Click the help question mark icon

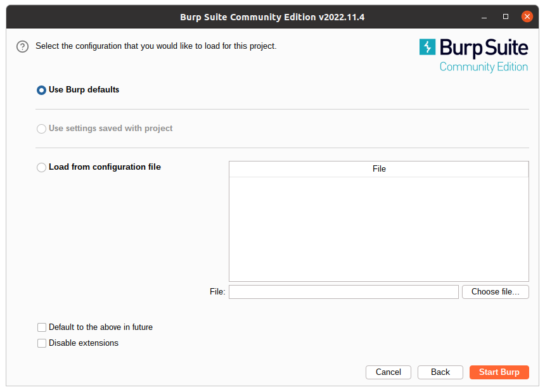(23, 46)
